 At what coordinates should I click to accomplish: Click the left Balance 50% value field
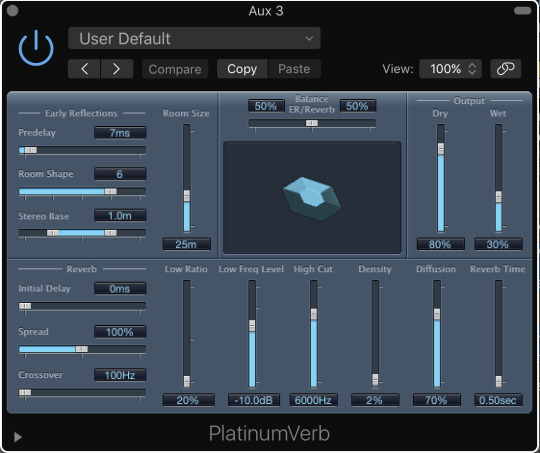point(266,106)
